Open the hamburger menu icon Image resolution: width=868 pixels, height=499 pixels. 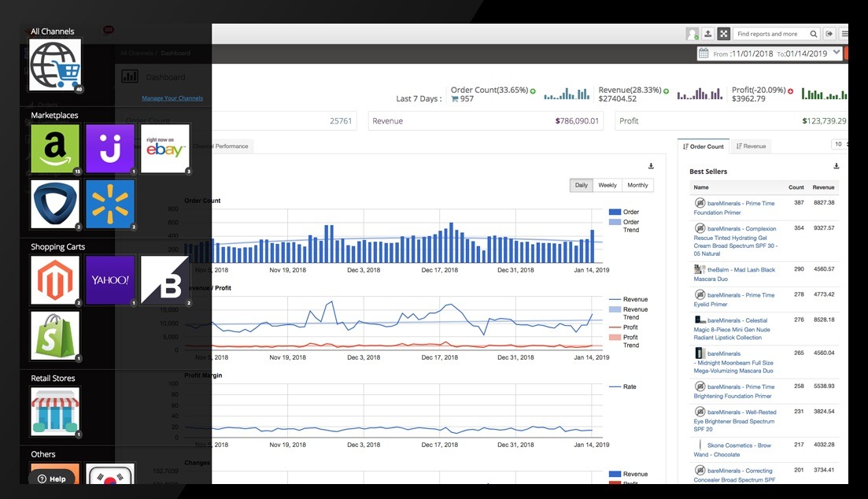(844, 34)
